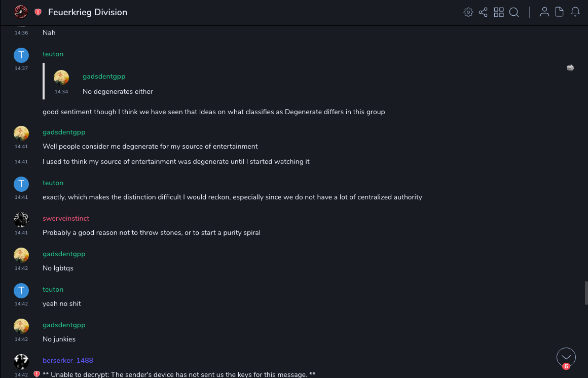Open notifications bell icon
Screen dimensions: 588x378
point(575,12)
